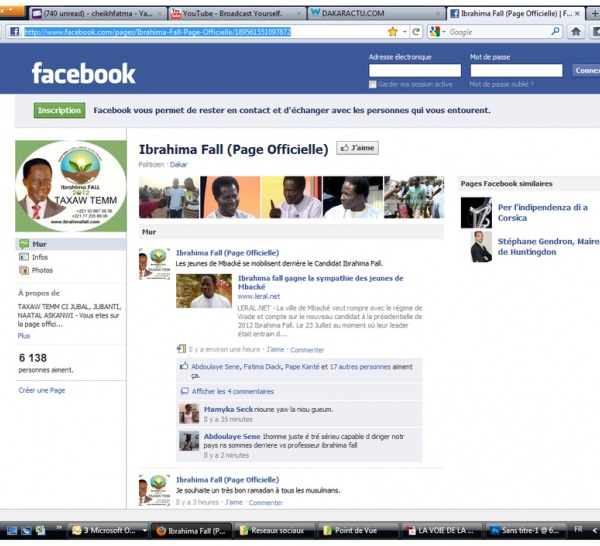
Task: Click the green Inscription button
Action: click(59, 110)
